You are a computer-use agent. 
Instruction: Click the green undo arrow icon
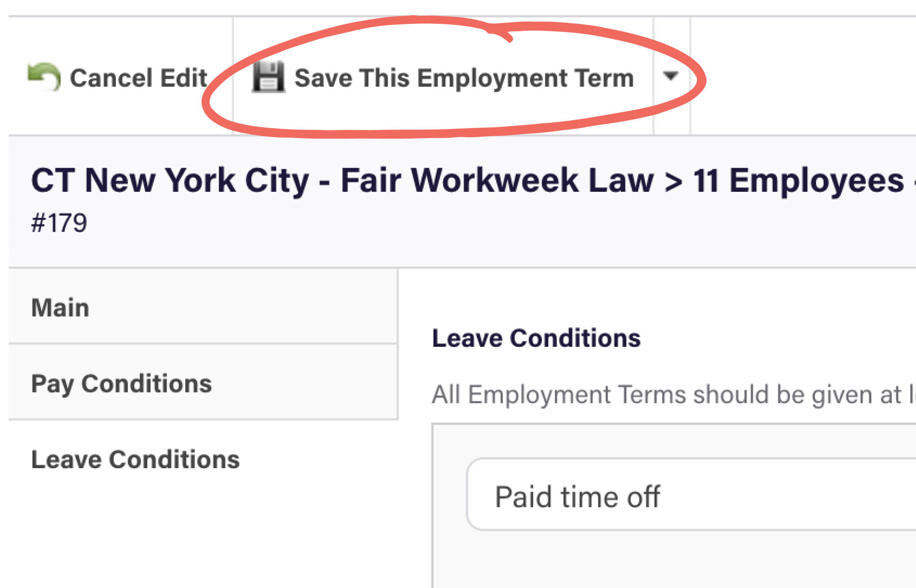click(44, 77)
